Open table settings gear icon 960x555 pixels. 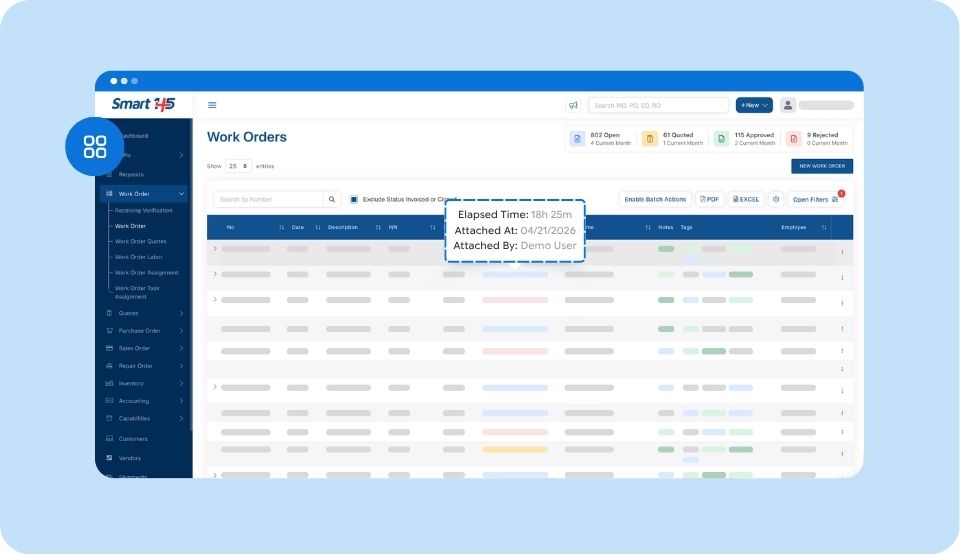pyautogui.click(x=776, y=199)
